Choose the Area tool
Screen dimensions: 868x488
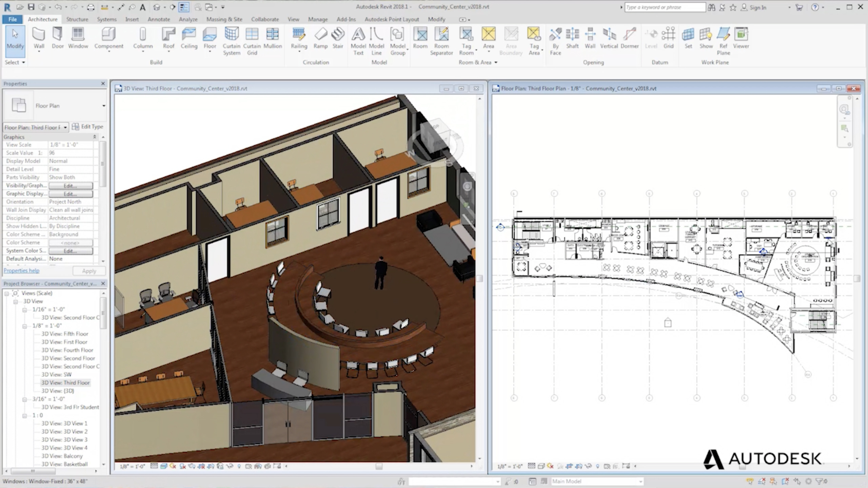[x=489, y=38]
